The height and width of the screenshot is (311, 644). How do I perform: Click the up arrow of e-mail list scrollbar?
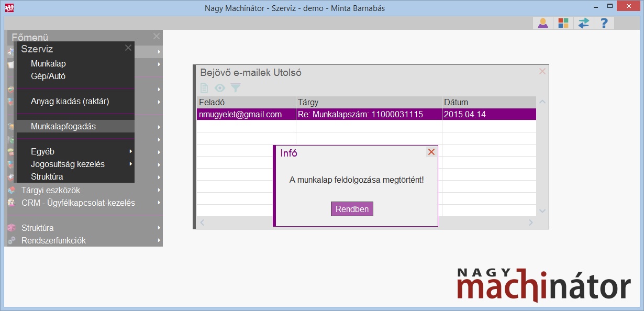pyautogui.click(x=542, y=102)
